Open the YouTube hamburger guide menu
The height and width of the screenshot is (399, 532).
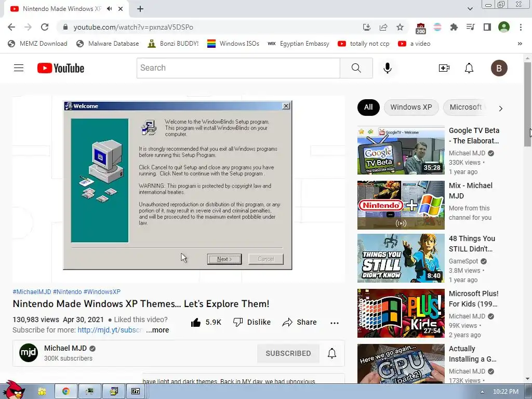coord(19,68)
